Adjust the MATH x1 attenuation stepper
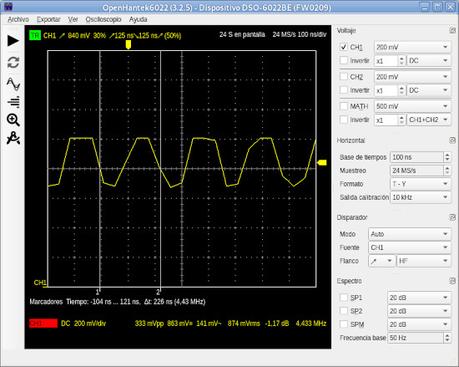Image resolution: width=459 pixels, height=367 pixels. tap(402, 120)
